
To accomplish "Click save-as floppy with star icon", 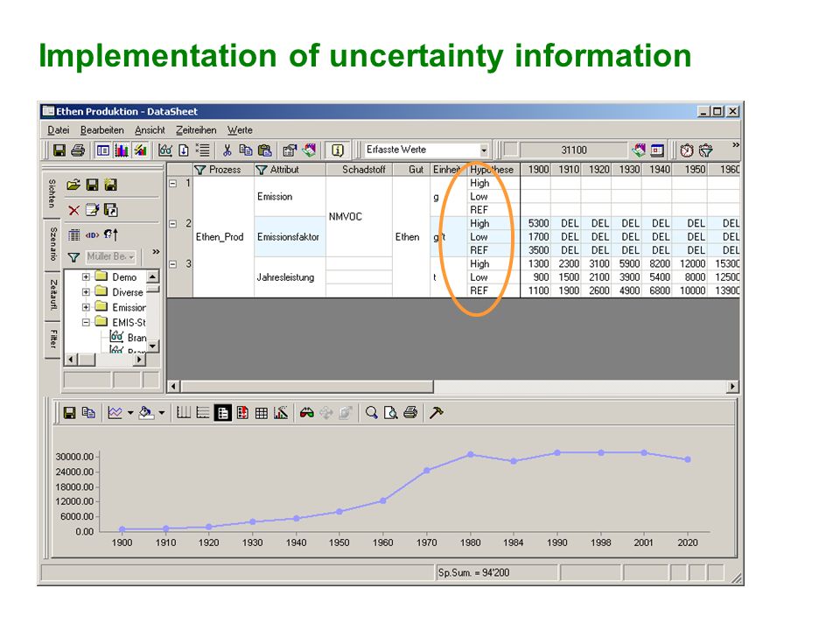I will [111, 185].
